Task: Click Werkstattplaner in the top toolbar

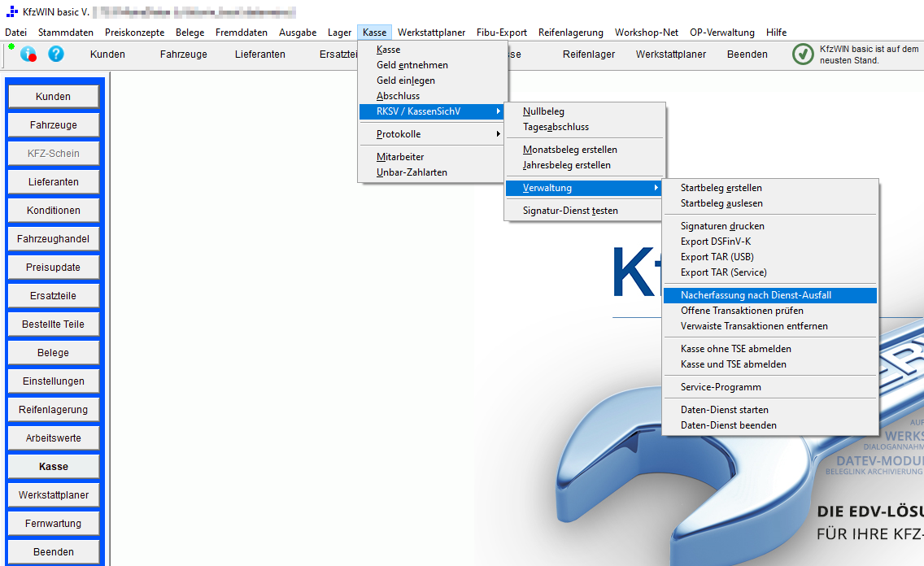Action: pos(670,54)
